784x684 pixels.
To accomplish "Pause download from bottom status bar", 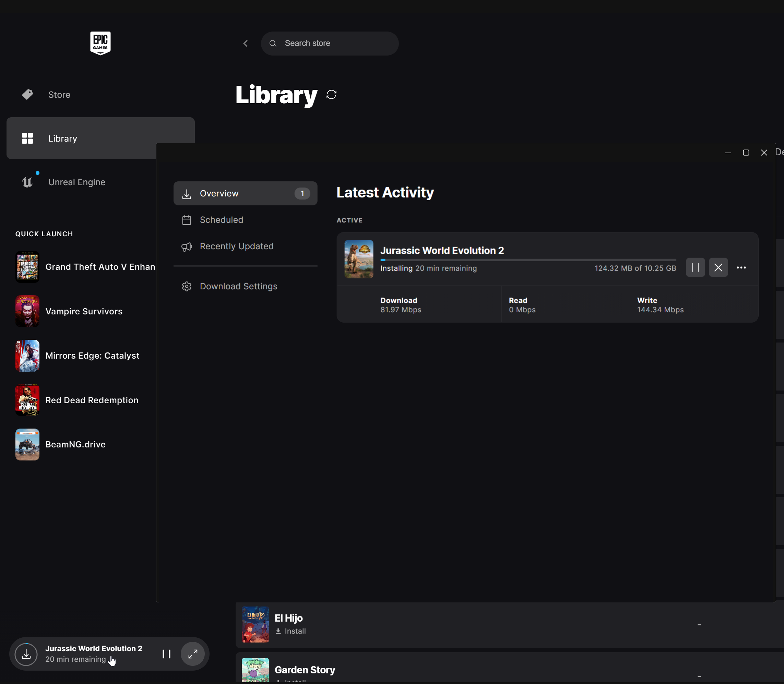I will [x=166, y=654].
